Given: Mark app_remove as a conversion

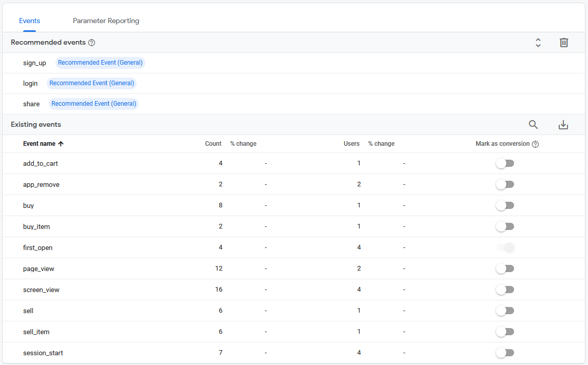Looking at the screenshot, I should (x=505, y=184).
